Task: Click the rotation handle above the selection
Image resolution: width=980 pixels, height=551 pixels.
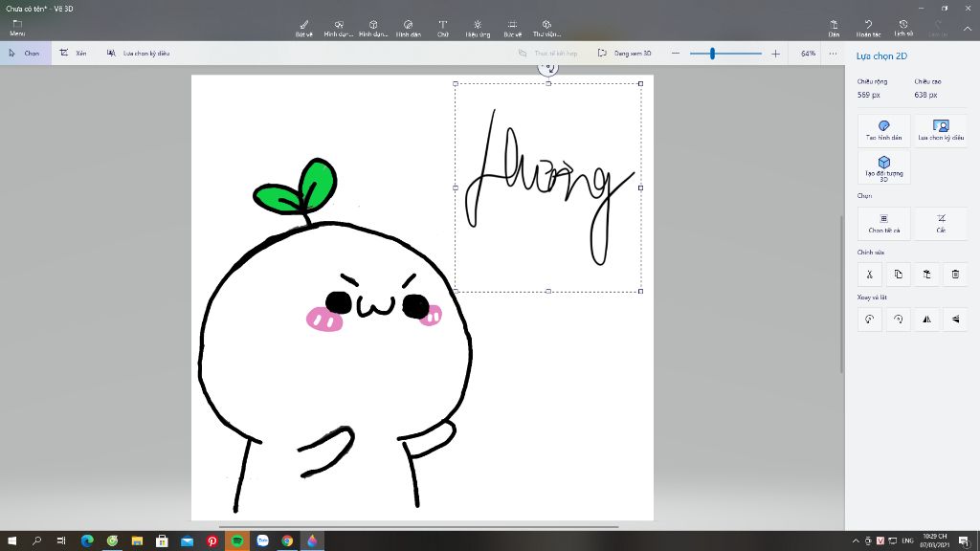Action: coord(548,68)
